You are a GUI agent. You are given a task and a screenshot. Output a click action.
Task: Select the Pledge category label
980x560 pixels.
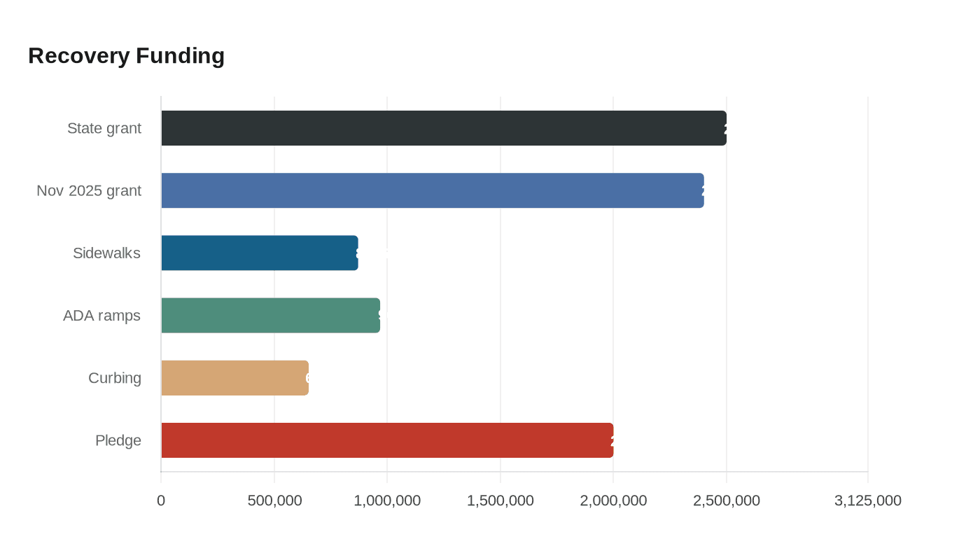point(118,440)
